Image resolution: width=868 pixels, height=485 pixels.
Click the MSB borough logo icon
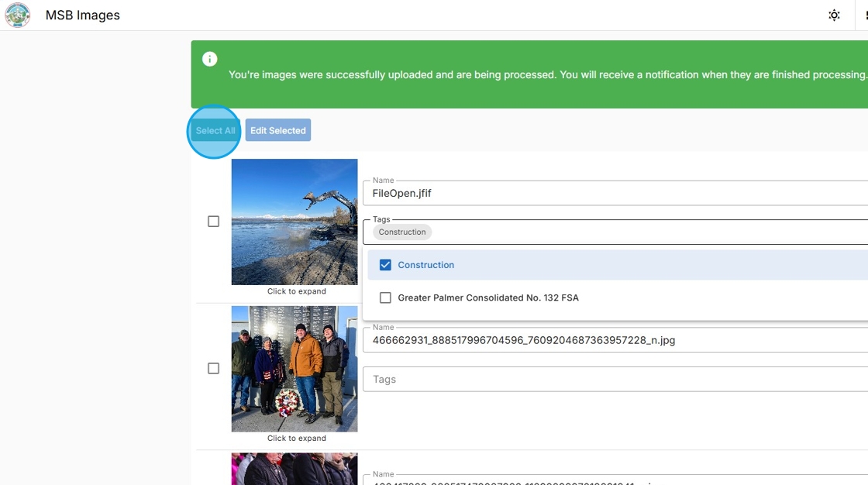[17, 15]
